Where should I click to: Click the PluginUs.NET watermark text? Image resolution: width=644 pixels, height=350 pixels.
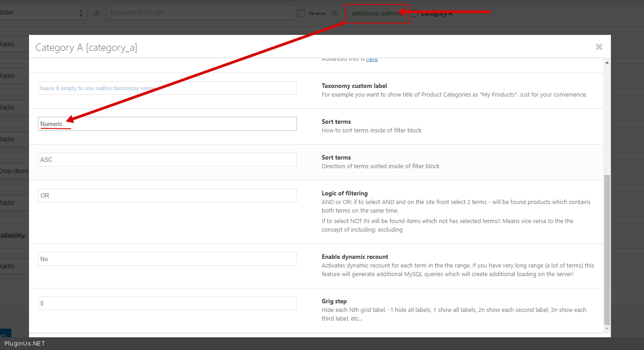click(25, 344)
